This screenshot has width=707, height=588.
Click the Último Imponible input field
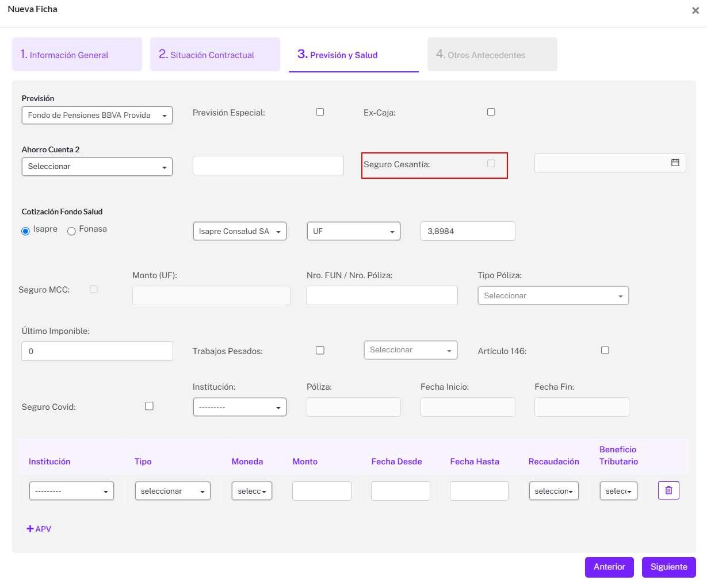coord(97,351)
